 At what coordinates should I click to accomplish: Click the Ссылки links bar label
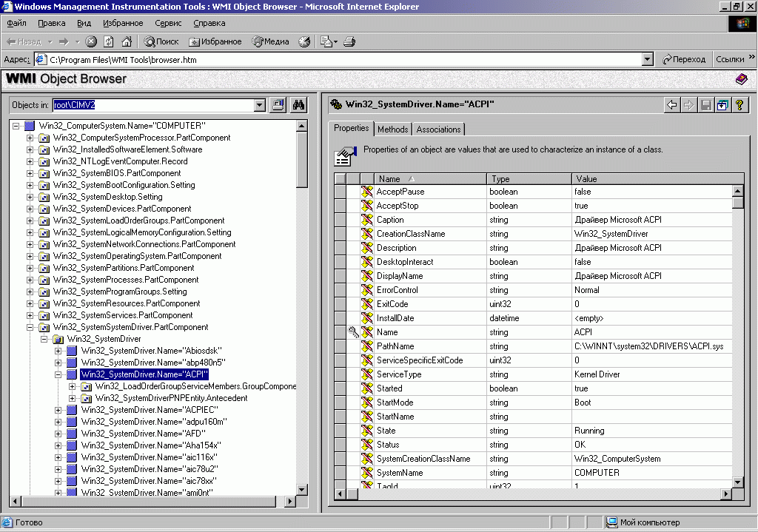(x=730, y=59)
